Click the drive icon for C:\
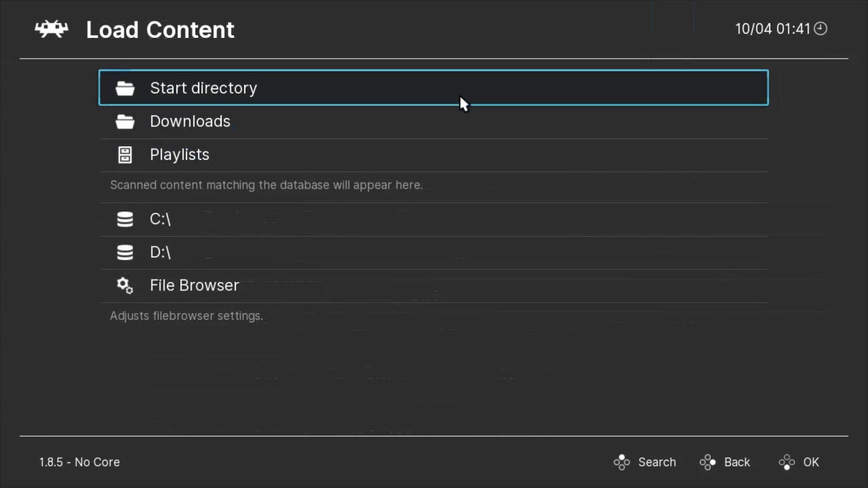 click(125, 219)
